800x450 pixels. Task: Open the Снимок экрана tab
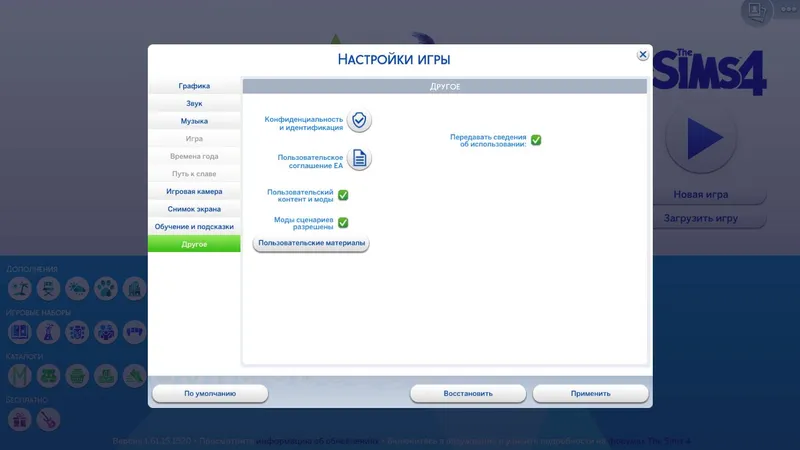pyautogui.click(x=194, y=209)
